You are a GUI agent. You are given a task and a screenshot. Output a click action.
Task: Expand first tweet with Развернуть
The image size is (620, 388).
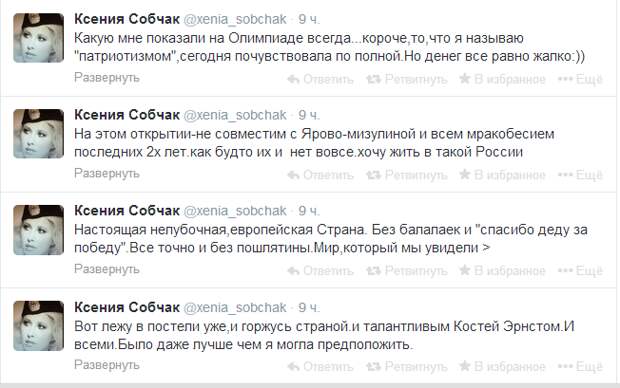pyautogui.click(x=107, y=78)
